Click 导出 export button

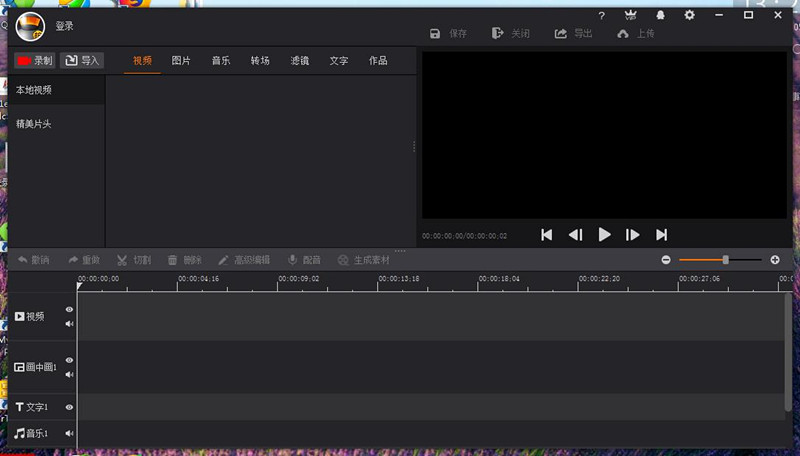point(573,34)
